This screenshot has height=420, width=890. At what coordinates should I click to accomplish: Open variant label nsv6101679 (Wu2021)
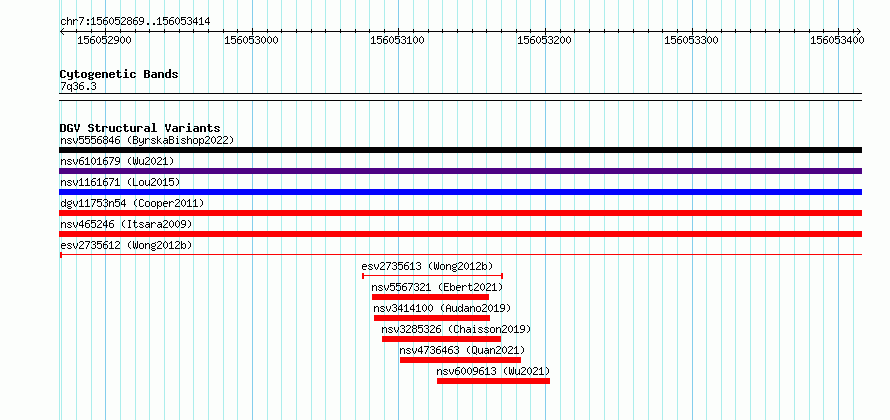click(117, 161)
